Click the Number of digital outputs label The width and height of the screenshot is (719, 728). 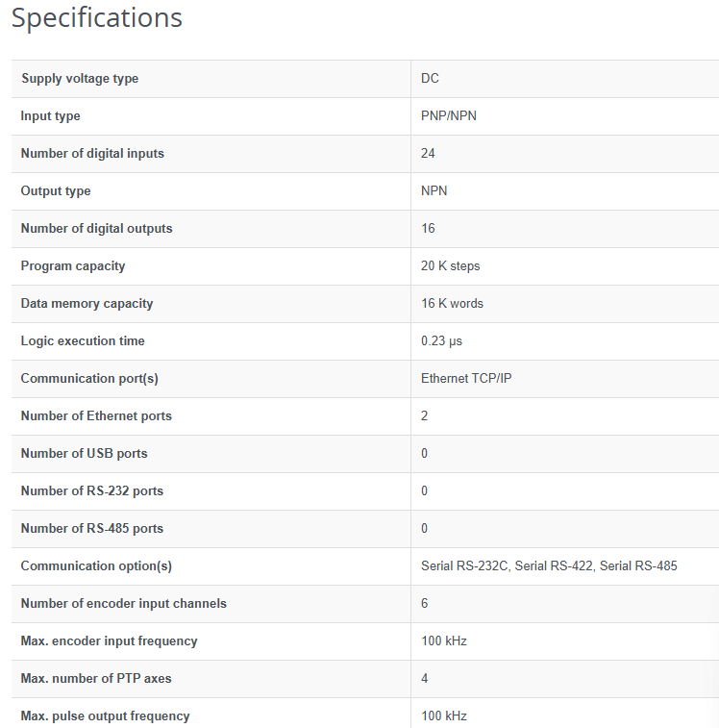point(96,229)
